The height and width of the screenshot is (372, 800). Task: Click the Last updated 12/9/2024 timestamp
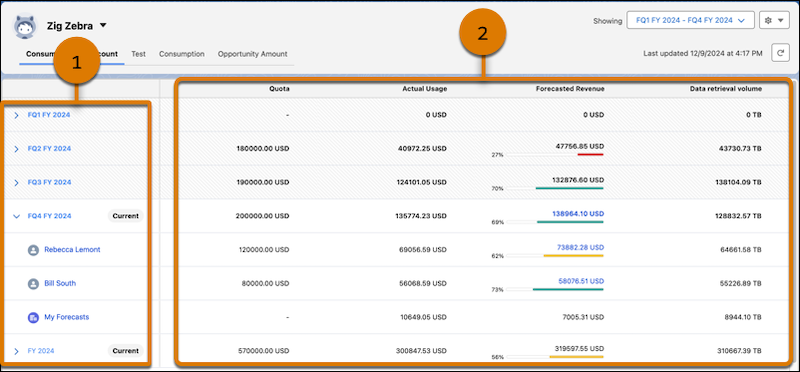[x=703, y=53]
